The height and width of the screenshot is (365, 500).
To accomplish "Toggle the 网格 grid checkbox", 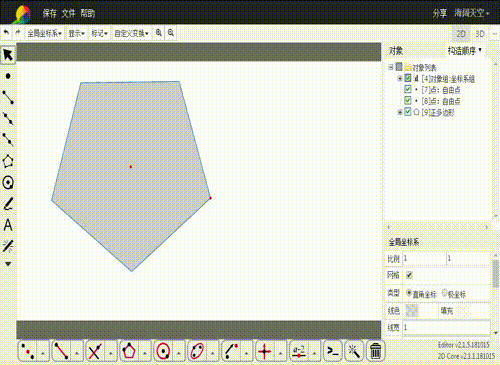I will (409, 275).
